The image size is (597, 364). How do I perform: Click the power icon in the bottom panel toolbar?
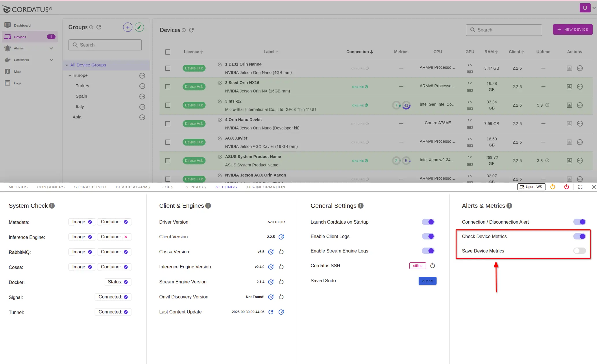(x=566, y=187)
